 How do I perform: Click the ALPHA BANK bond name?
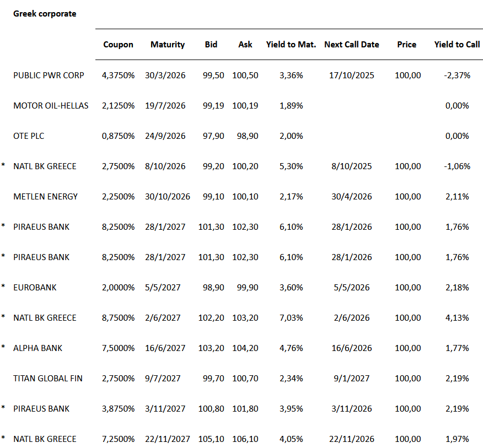pos(38,348)
